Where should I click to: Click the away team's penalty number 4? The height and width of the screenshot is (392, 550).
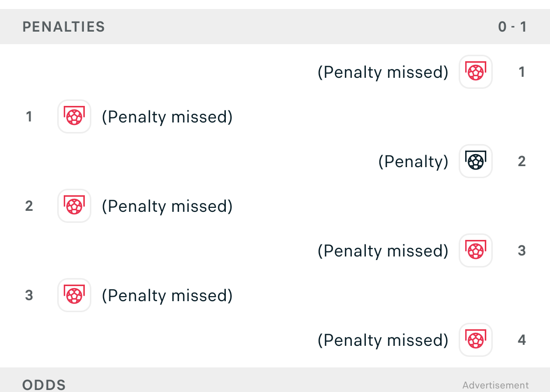(522, 340)
